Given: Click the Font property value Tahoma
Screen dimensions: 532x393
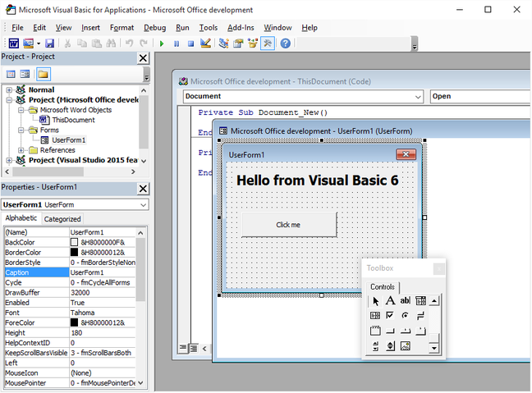Looking at the screenshot, I should coord(103,313).
